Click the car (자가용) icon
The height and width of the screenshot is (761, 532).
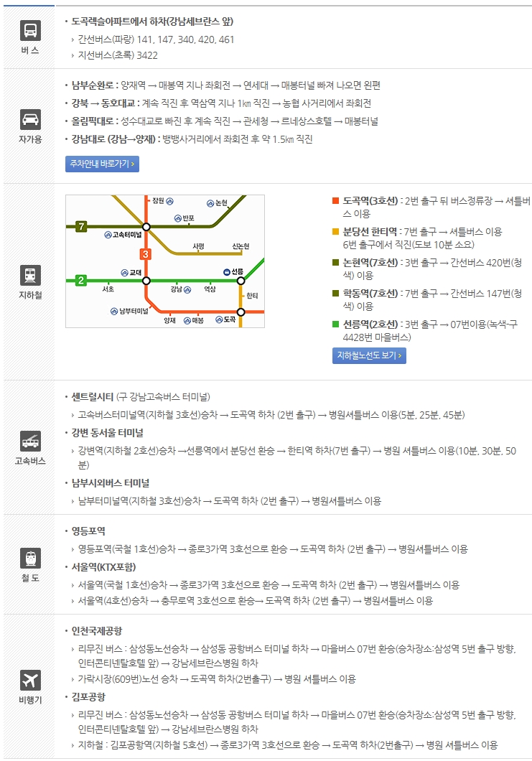point(30,119)
